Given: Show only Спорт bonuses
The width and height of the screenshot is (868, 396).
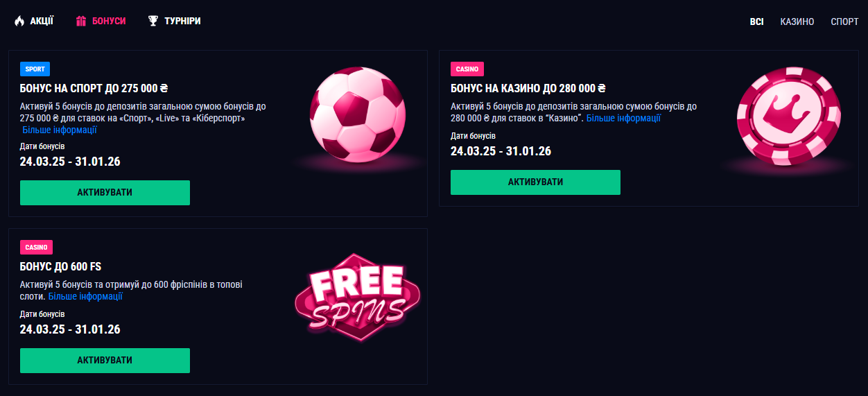Looking at the screenshot, I should (x=844, y=21).
